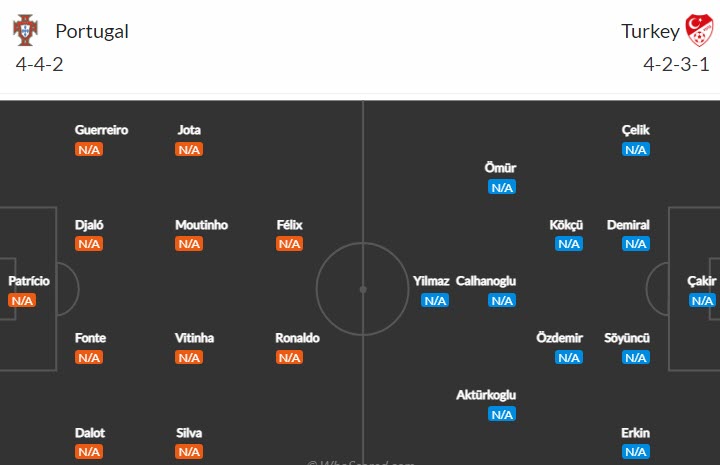
Task: Click Calhanoglu's blue rating badge
Action: 502,300
